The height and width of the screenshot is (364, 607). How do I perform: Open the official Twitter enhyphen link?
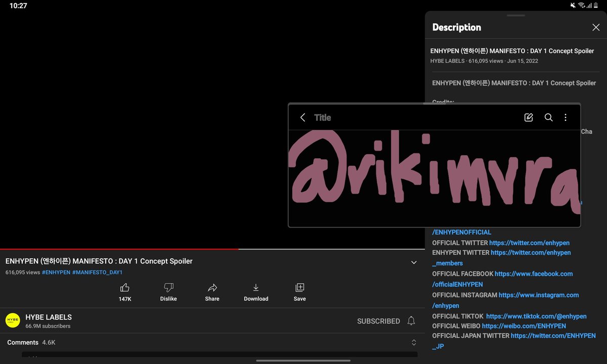tap(529, 243)
